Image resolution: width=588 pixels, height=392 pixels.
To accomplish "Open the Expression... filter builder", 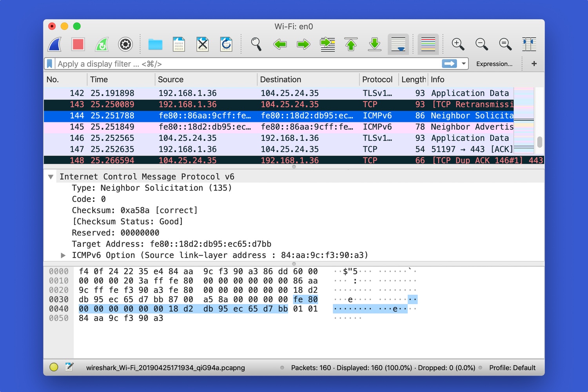I will [x=494, y=64].
